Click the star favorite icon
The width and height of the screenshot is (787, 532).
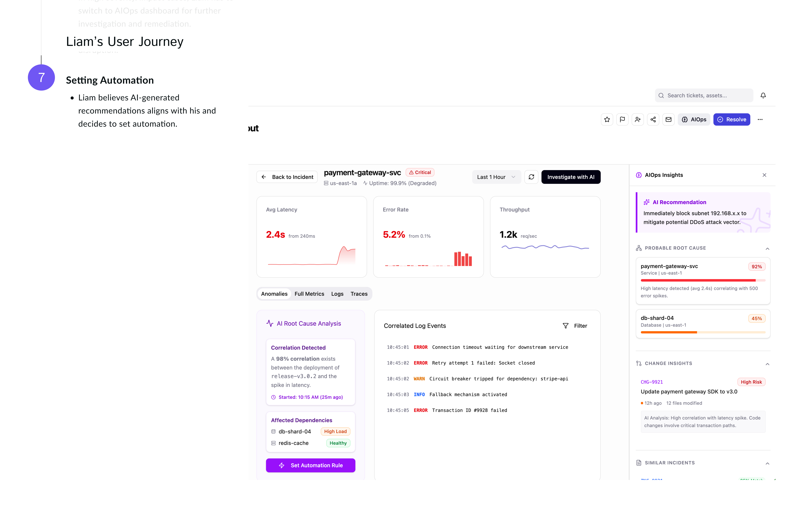click(607, 120)
